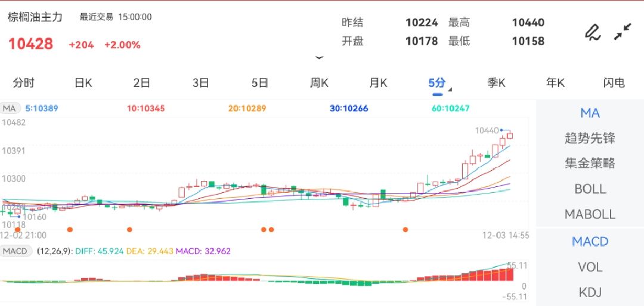Click the 棕榈油主力 contract name
644x306 pixels.
tap(35, 17)
